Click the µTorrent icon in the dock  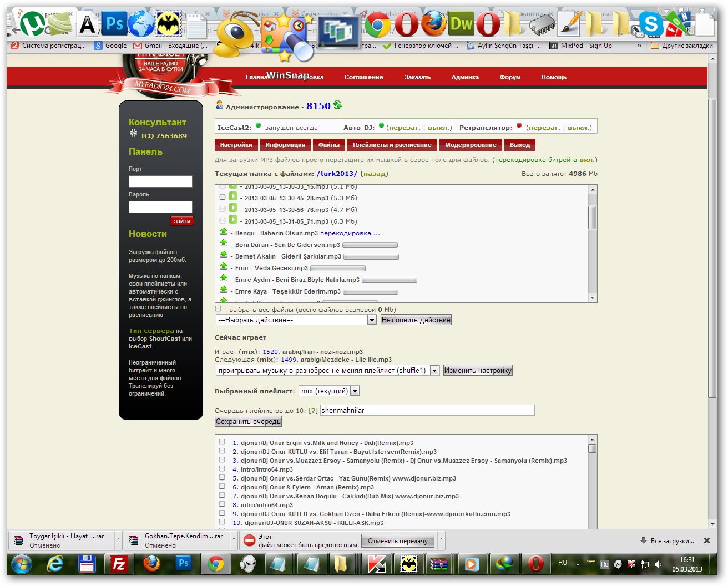(x=32, y=24)
